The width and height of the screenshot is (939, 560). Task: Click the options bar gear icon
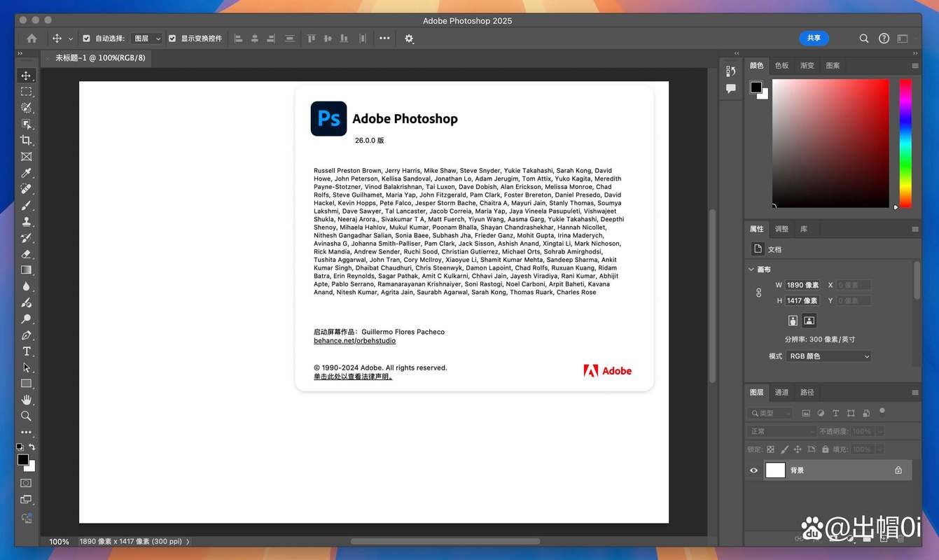409,38
